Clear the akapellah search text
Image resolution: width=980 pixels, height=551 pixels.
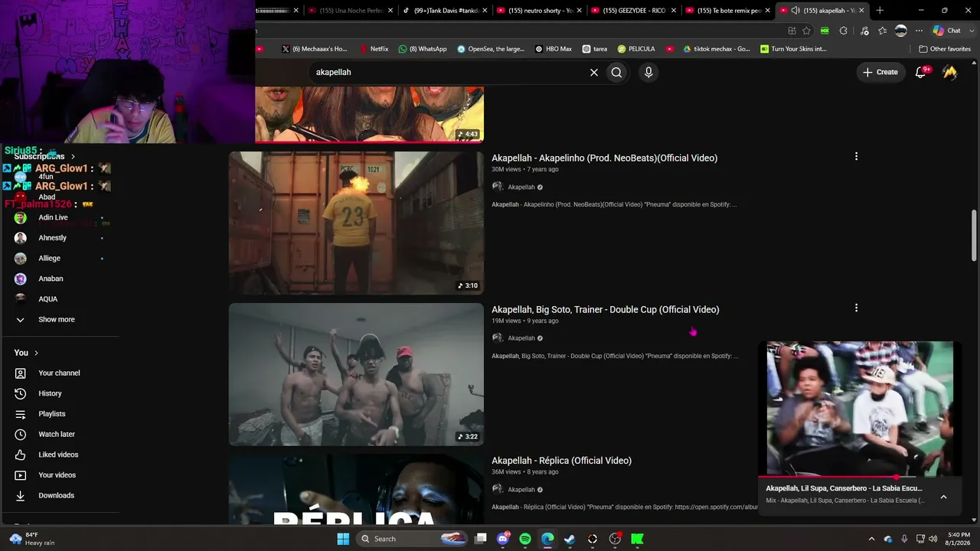(593, 72)
